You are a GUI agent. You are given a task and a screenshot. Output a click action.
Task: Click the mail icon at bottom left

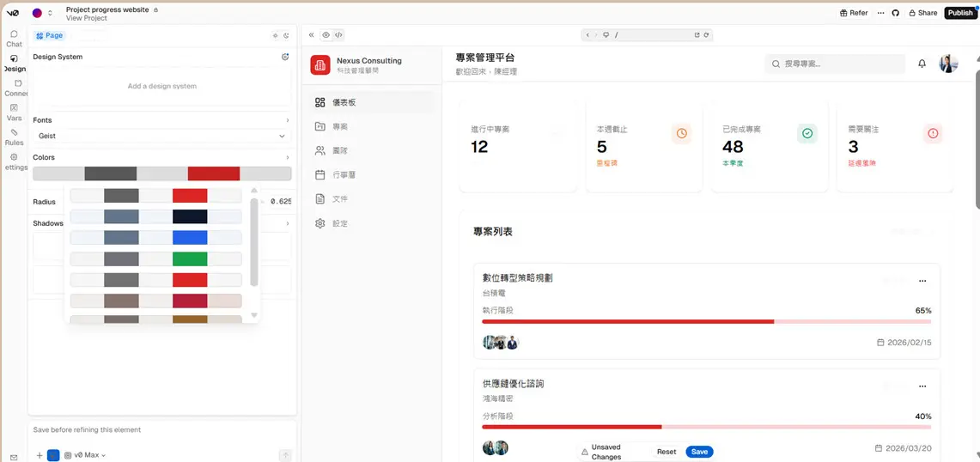coord(14,457)
